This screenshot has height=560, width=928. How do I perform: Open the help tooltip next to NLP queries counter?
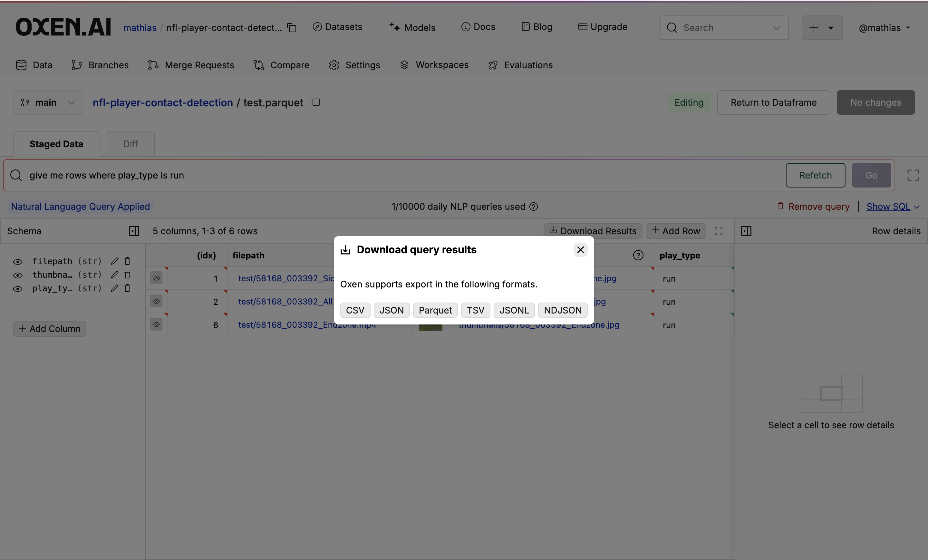[534, 207]
